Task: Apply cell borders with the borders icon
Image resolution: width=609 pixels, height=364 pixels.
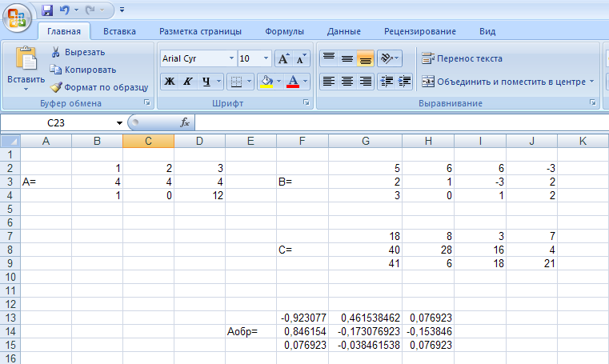Action: click(236, 82)
